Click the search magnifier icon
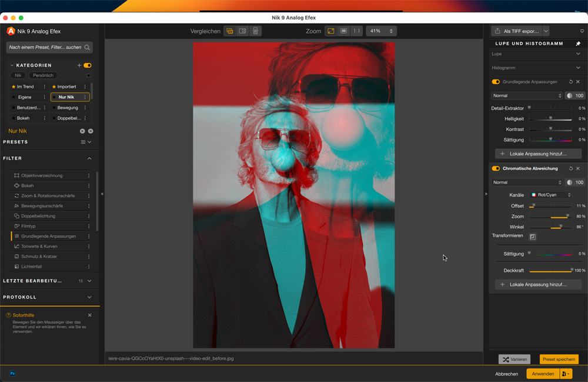Image resolution: width=588 pixels, height=382 pixels. (x=87, y=47)
